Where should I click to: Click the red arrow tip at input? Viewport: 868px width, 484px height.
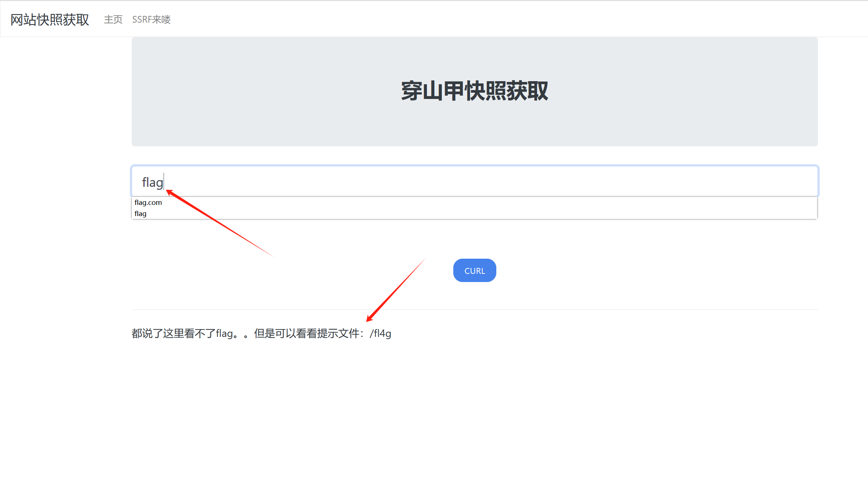coord(168,191)
